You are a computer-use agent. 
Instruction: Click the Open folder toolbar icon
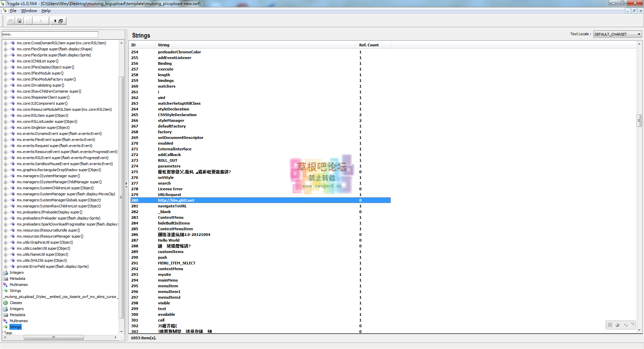(x=11, y=21)
